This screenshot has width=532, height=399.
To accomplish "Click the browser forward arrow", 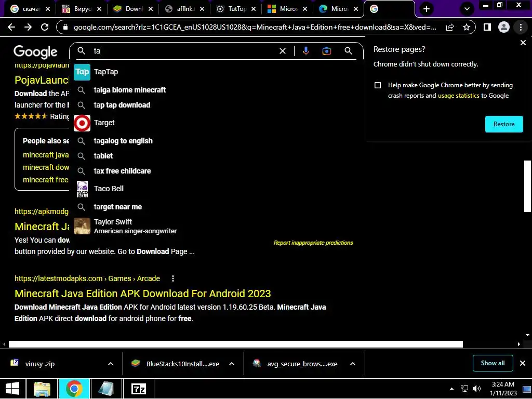I will tap(28, 27).
